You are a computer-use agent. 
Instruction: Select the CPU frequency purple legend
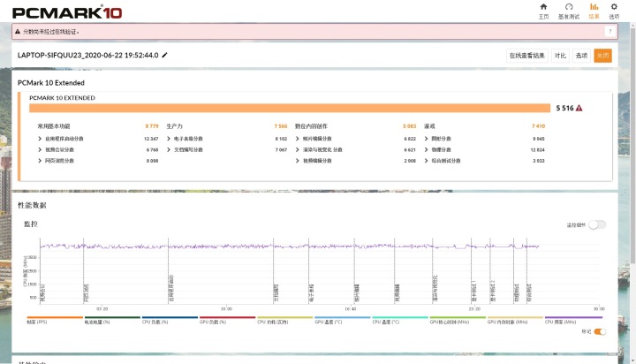(x=573, y=320)
